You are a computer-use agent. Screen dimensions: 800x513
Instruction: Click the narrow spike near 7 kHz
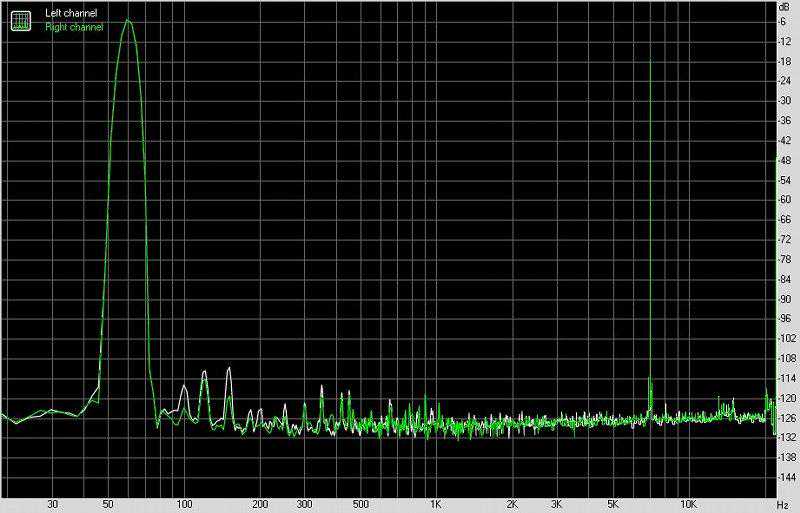click(x=650, y=62)
